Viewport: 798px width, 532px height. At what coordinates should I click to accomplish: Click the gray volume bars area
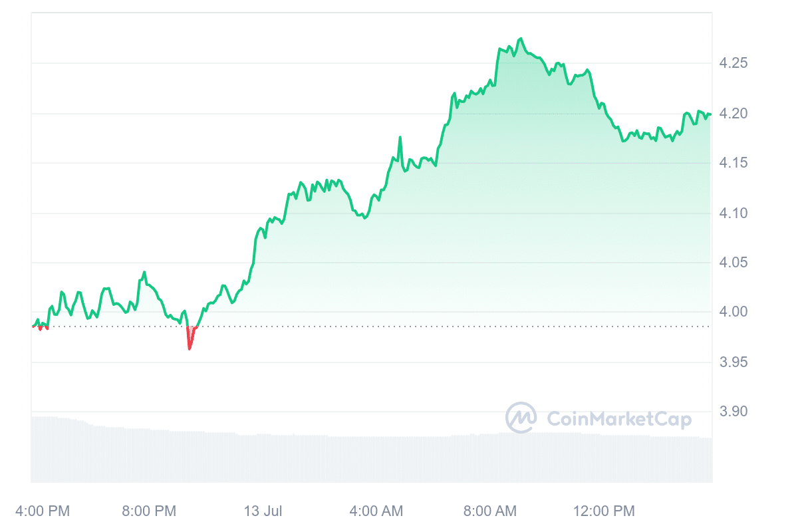pos(332,459)
